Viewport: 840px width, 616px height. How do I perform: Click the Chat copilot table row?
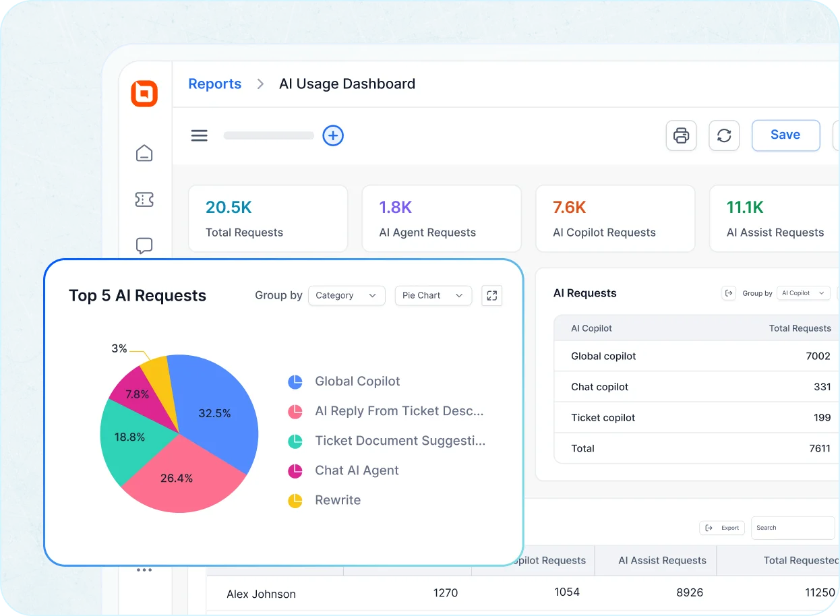[x=697, y=387]
